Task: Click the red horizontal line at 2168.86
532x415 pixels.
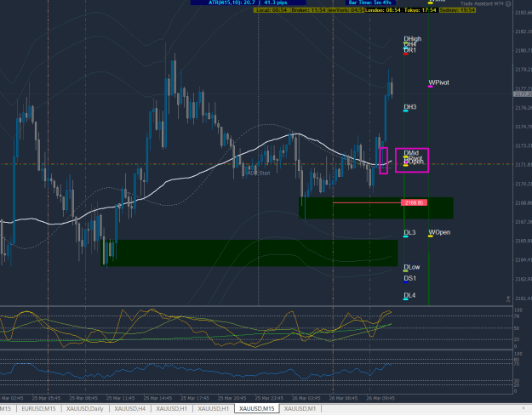Action: pos(367,202)
